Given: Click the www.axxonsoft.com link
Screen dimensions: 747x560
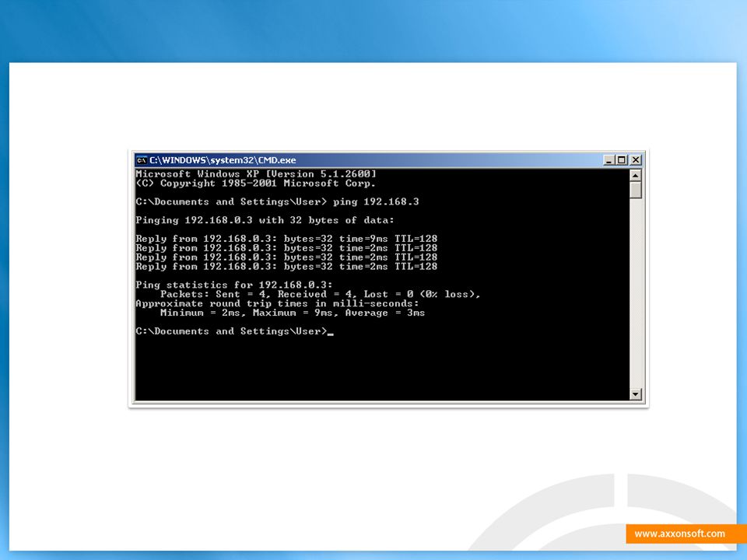Looking at the screenshot, I should pyautogui.click(x=680, y=534).
